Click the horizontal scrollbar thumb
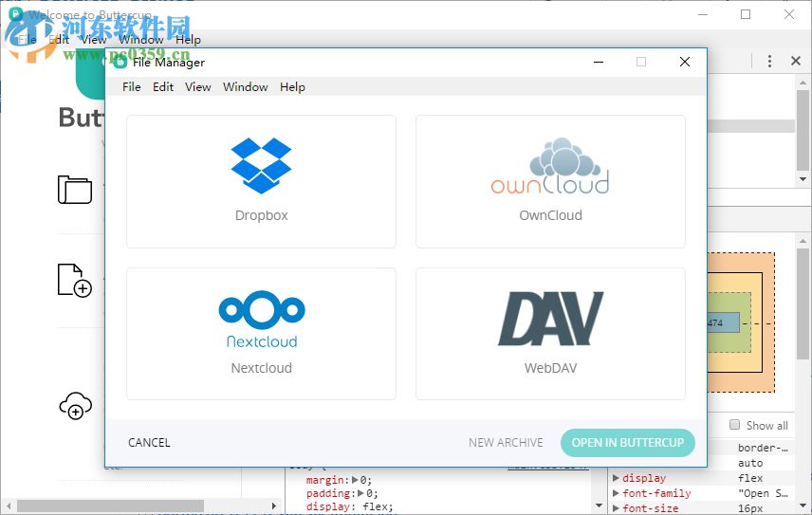The image size is (812, 515). tap(110, 506)
